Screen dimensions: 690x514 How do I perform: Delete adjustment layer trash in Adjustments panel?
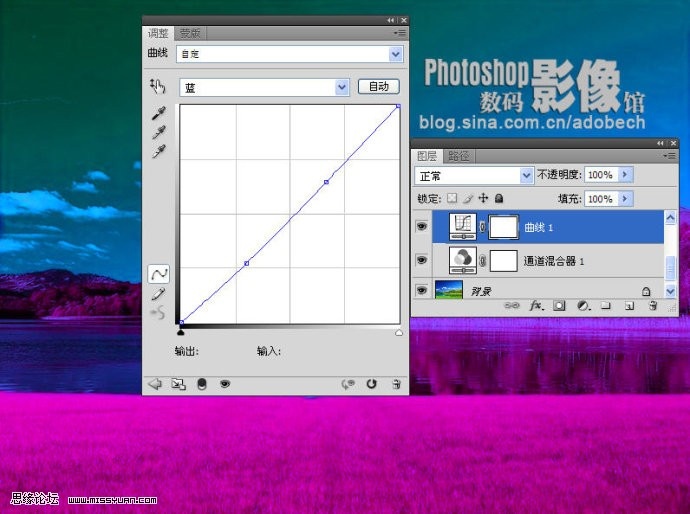point(396,384)
